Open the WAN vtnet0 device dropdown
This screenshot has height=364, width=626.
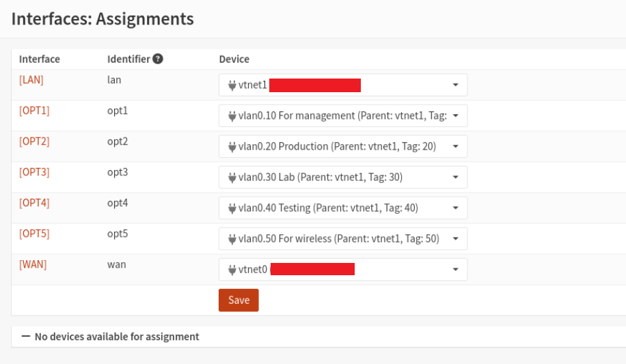tap(455, 270)
